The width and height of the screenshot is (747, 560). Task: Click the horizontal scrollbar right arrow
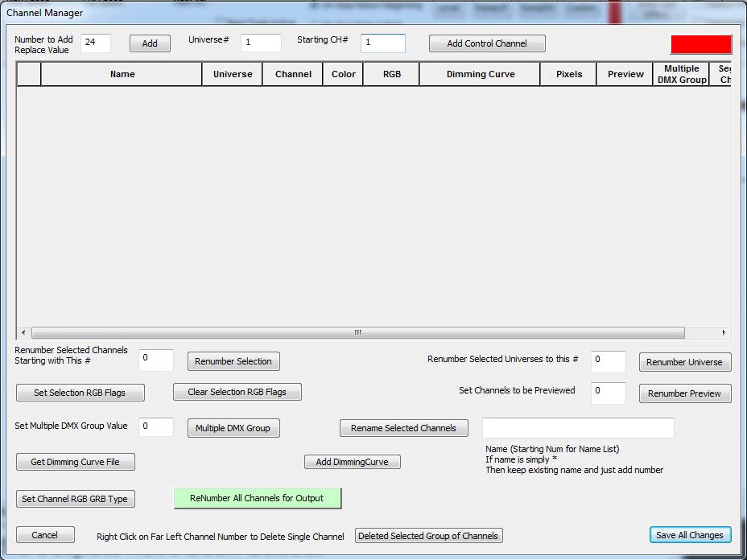(x=724, y=332)
